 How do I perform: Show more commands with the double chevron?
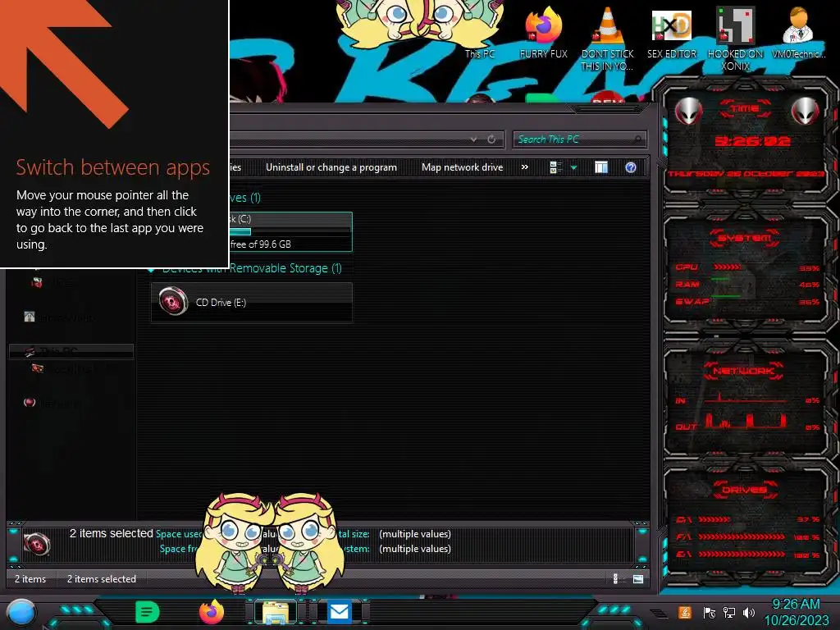pos(525,167)
